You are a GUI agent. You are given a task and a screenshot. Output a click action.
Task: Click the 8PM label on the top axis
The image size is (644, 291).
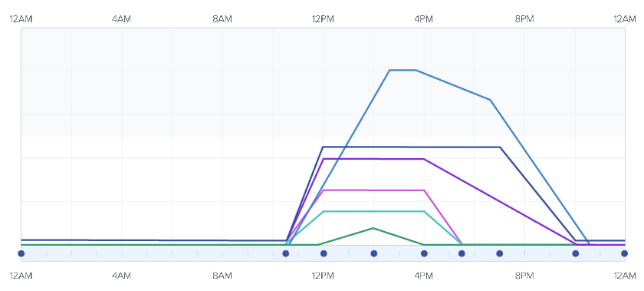524,19
